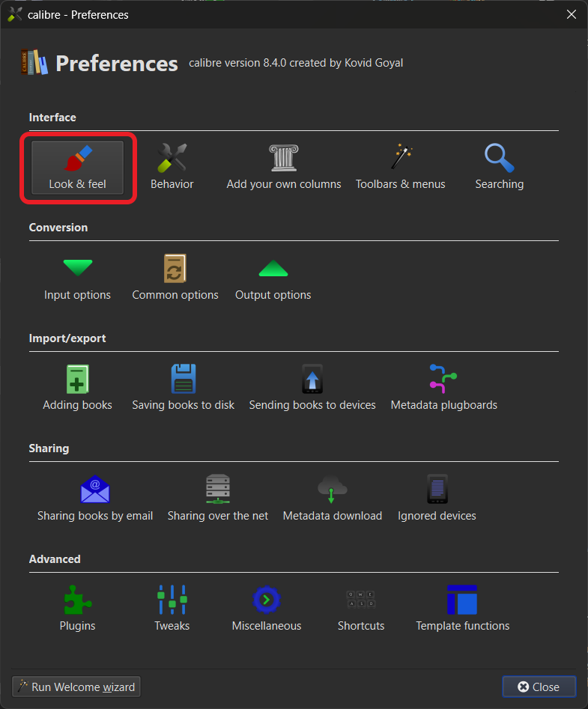Image resolution: width=588 pixels, height=709 pixels.
Task: Open Ignored devices settings
Action: [x=437, y=499]
